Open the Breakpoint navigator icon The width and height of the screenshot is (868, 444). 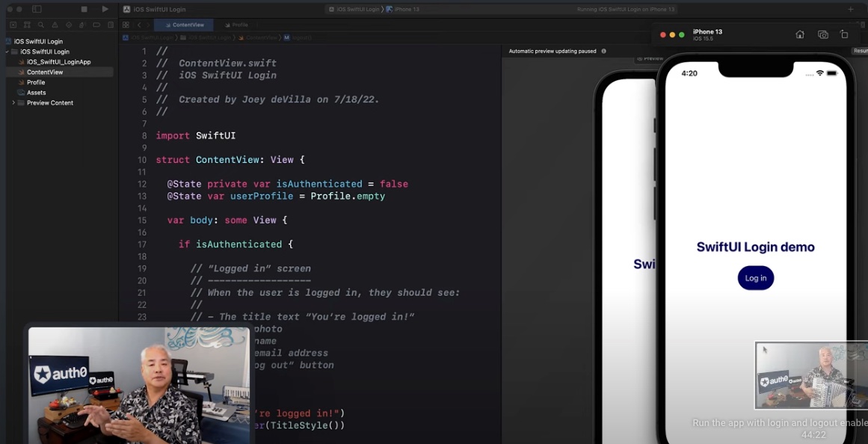point(96,25)
